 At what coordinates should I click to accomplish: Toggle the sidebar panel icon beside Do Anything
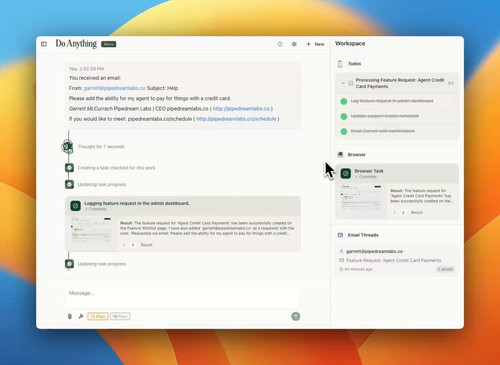click(x=44, y=44)
